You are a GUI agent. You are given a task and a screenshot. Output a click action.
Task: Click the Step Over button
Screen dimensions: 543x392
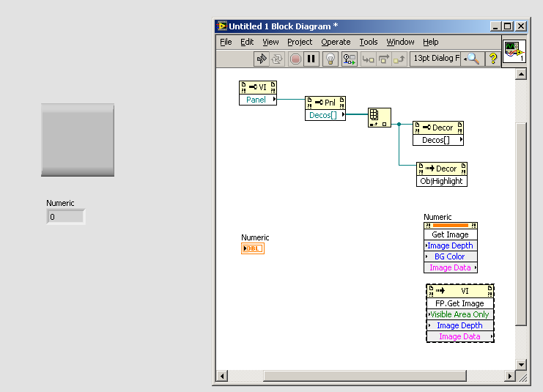click(x=384, y=59)
